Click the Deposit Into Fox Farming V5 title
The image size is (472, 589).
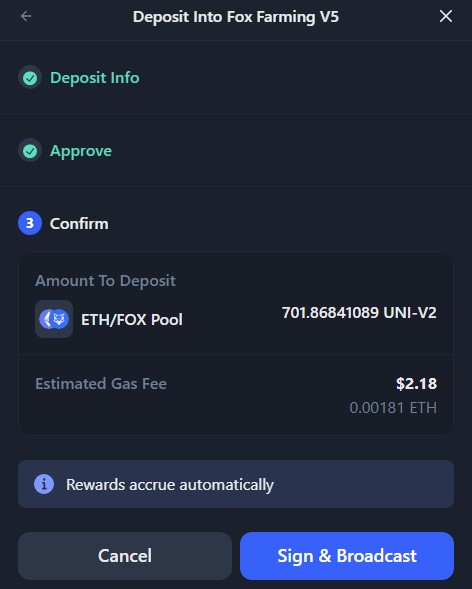[x=236, y=17]
